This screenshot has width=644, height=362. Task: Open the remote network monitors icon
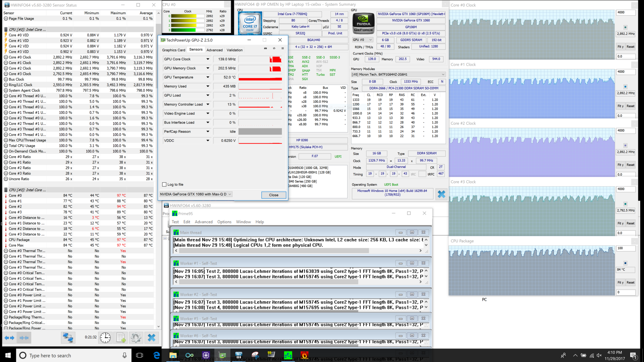coord(68,338)
